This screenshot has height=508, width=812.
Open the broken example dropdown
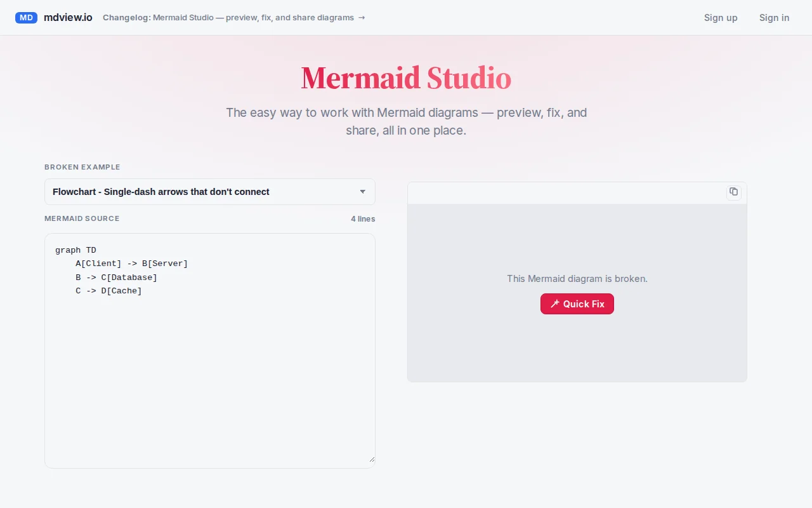point(210,192)
